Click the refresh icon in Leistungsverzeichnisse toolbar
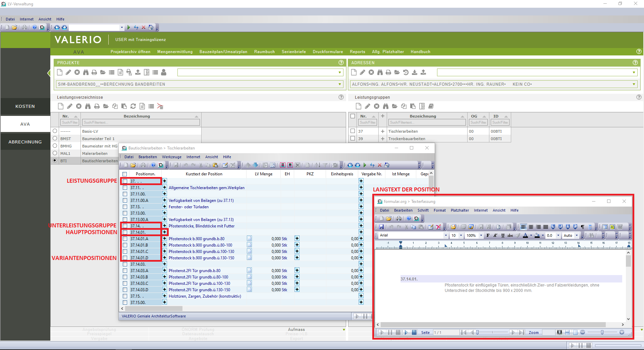Image resolution: width=644 pixels, height=350 pixels. [133, 106]
